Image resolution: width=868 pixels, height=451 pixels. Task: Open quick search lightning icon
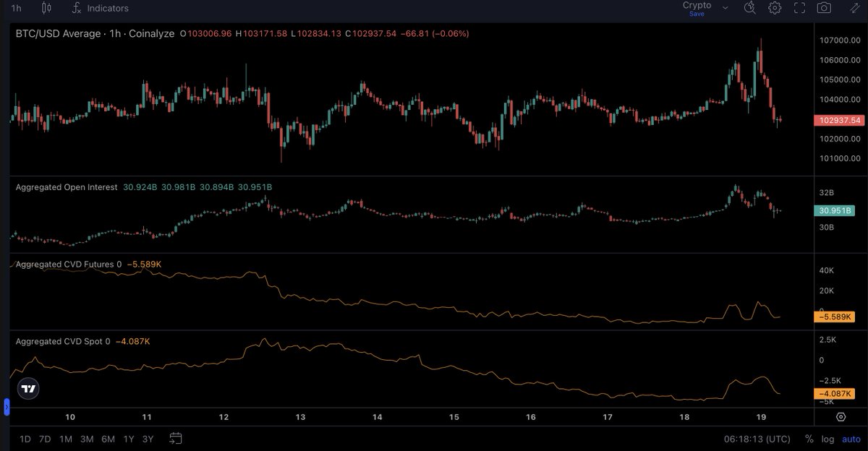(x=749, y=8)
